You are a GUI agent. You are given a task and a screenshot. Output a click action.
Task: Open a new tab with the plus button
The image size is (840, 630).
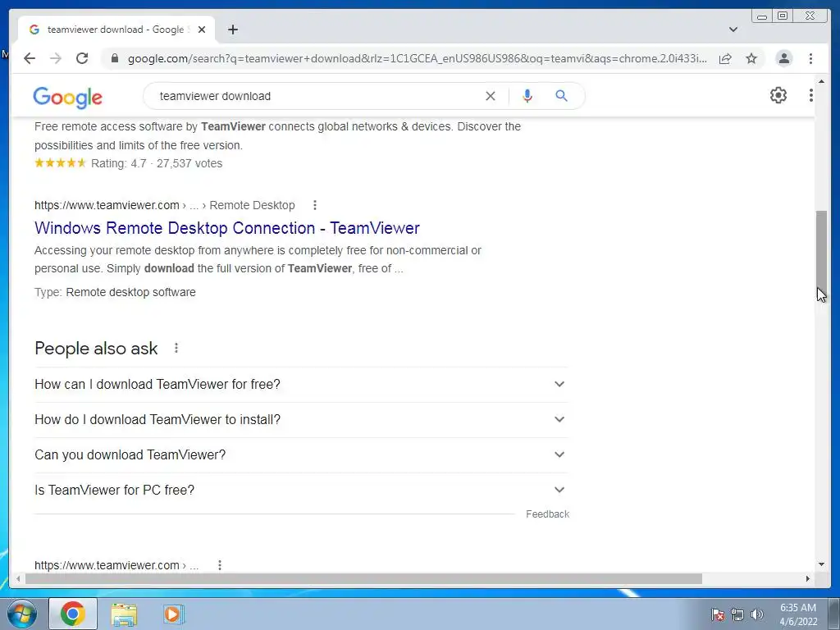tap(232, 30)
